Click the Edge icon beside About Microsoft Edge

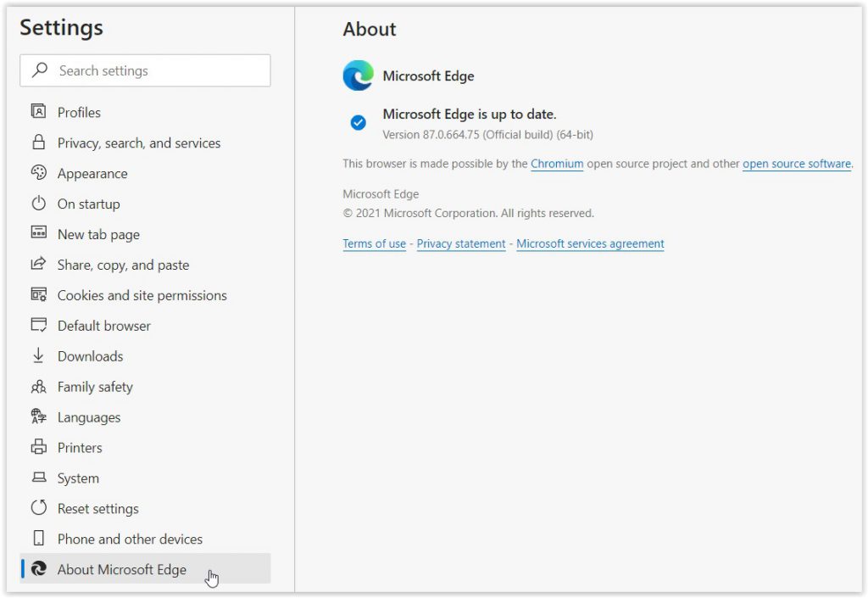[38, 568]
